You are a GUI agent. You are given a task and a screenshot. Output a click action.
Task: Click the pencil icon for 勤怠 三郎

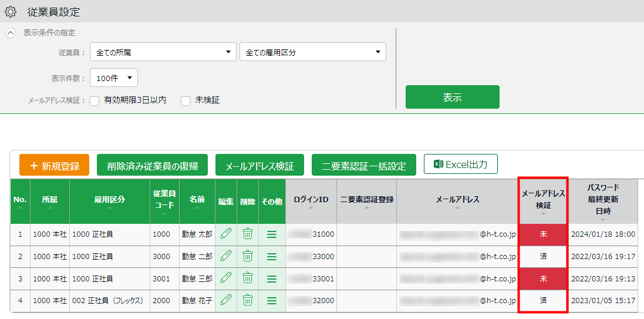tap(226, 278)
